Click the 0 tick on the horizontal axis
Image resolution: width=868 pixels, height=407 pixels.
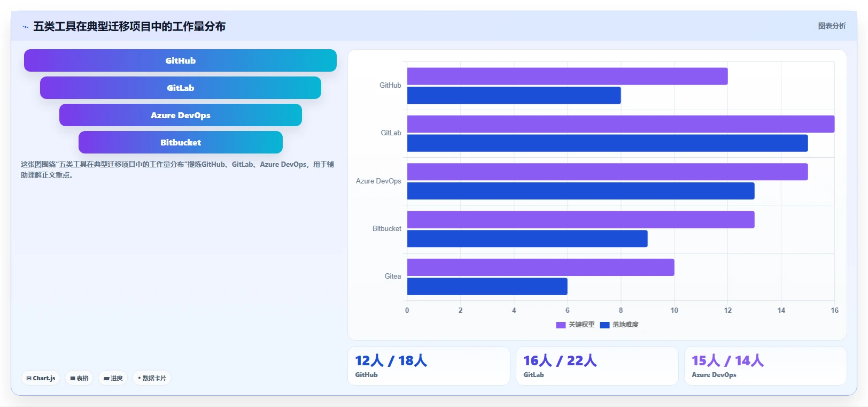coord(407,310)
